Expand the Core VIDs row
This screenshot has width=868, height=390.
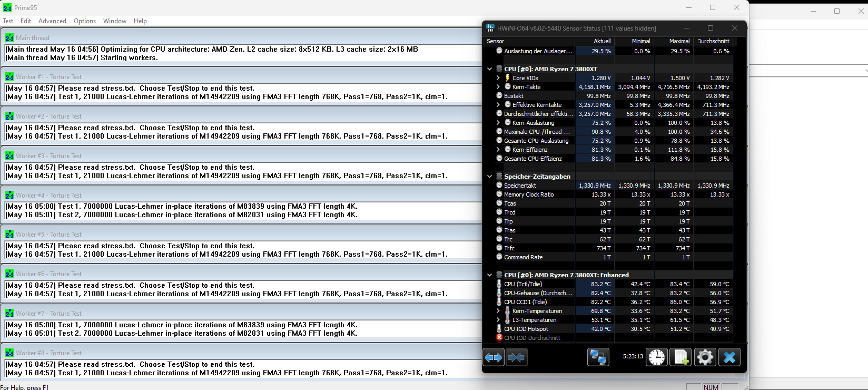click(498, 78)
